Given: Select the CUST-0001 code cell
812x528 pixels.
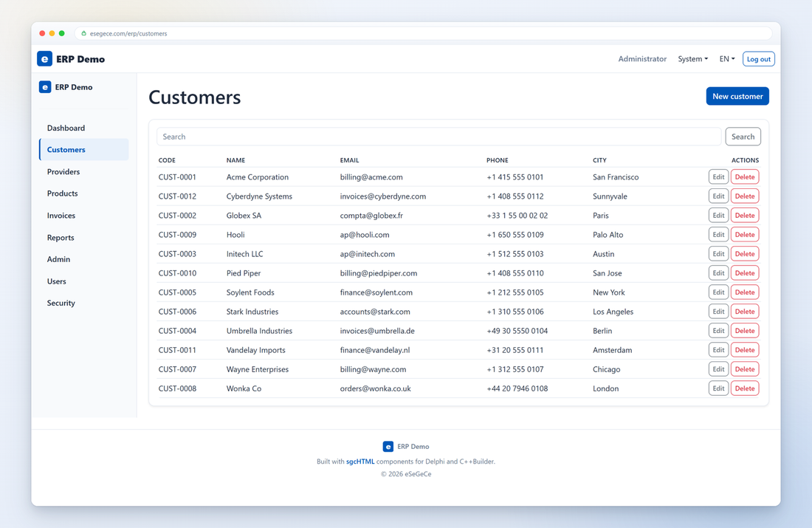Looking at the screenshot, I should click(x=177, y=176).
